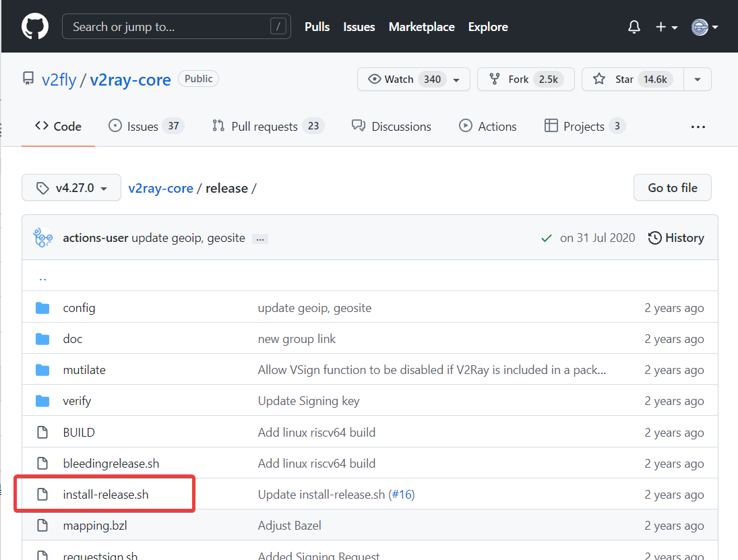Image resolution: width=738 pixels, height=560 pixels.
Task: Switch to the Issues tab
Action: 146,126
